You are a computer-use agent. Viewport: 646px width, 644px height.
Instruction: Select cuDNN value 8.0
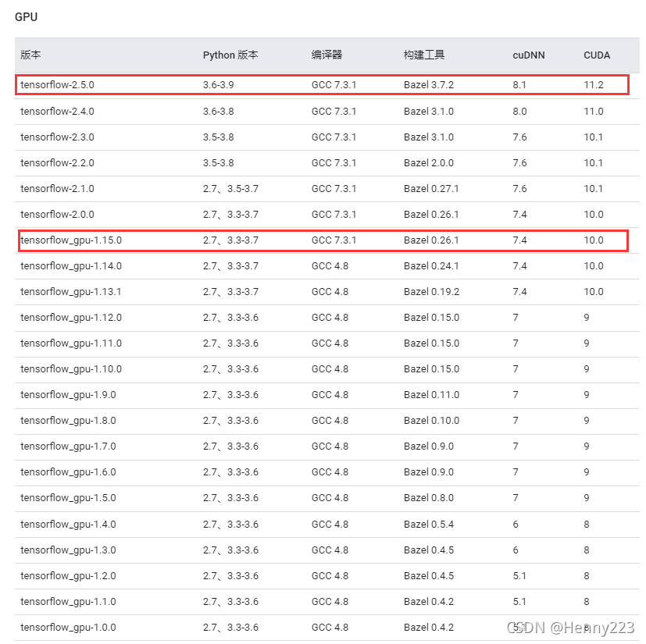tap(519, 111)
